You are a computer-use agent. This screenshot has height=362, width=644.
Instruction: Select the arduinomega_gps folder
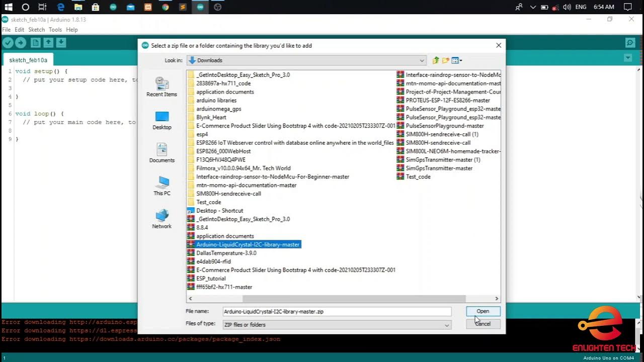pyautogui.click(x=214, y=109)
